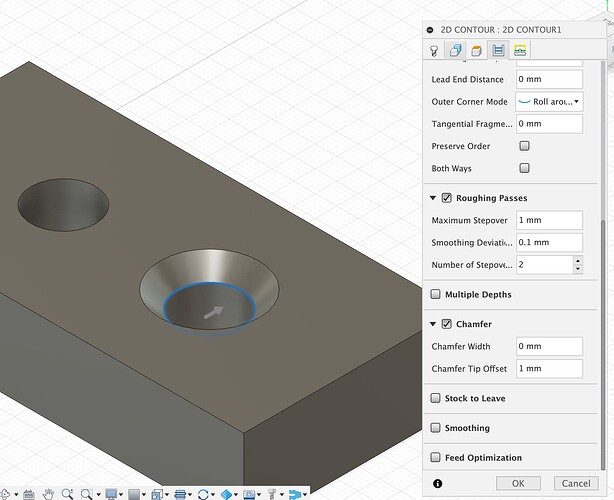Click the info icon at dialog bottom
This screenshot has width=614, height=500.
[437, 483]
